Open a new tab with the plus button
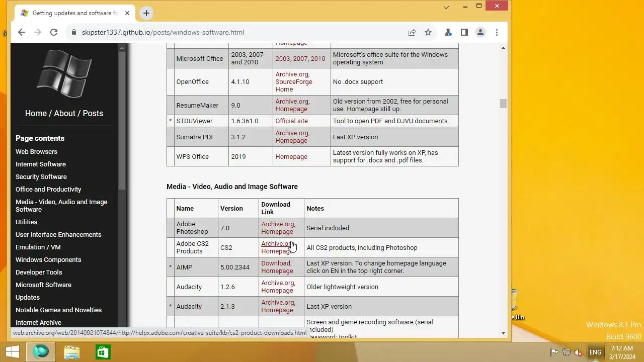The width and height of the screenshot is (644, 362). (x=146, y=13)
